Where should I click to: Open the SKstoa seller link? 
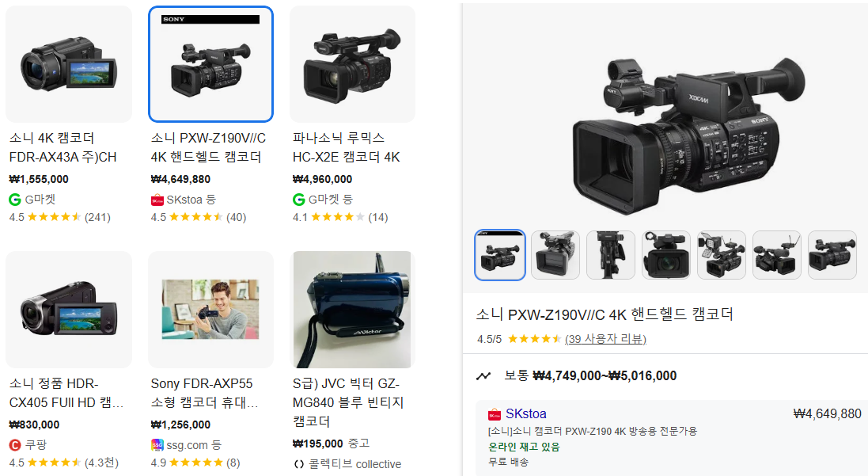[526, 414]
